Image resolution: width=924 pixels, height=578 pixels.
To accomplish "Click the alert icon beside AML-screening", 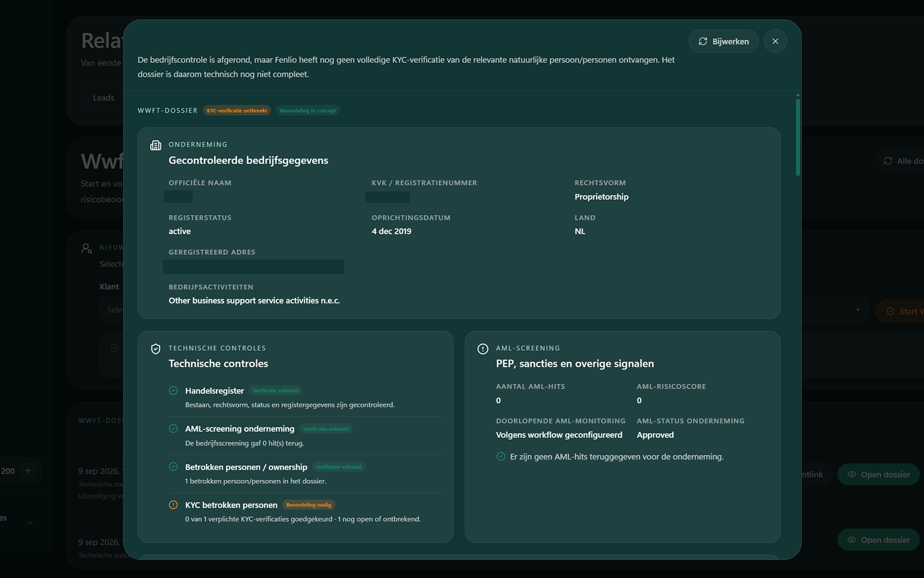I will coord(483,349).
